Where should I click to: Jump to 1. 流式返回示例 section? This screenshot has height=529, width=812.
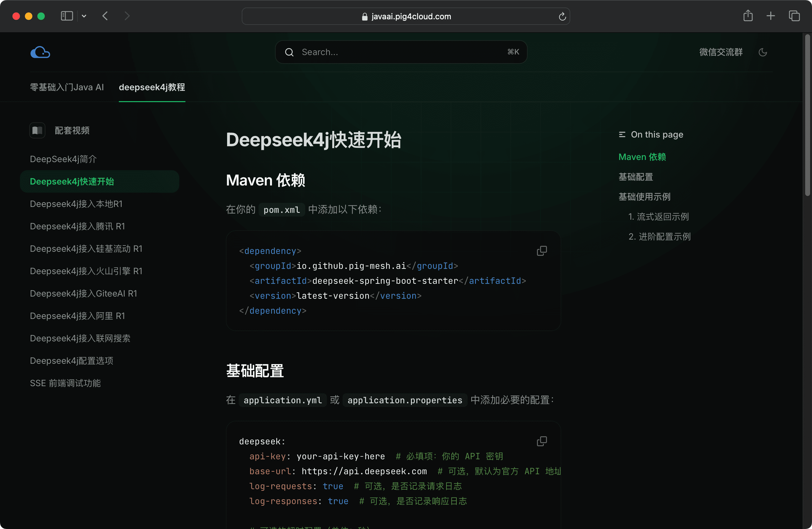[659, 217]
